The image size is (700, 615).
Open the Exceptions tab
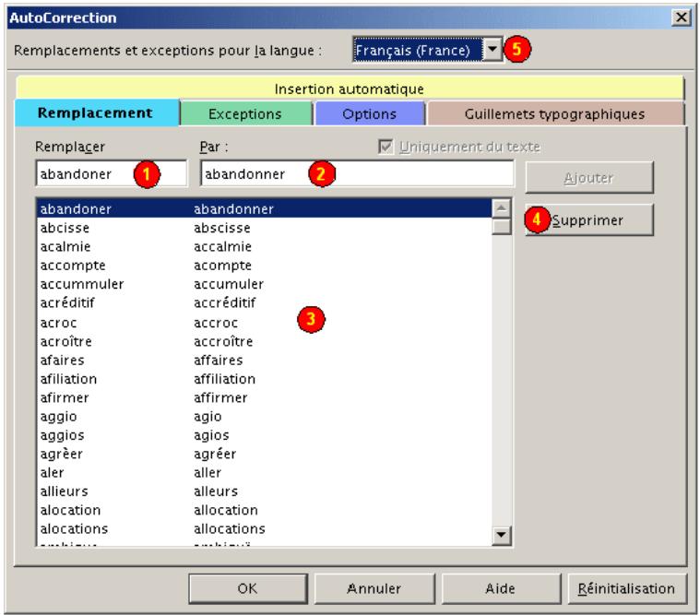245,113
